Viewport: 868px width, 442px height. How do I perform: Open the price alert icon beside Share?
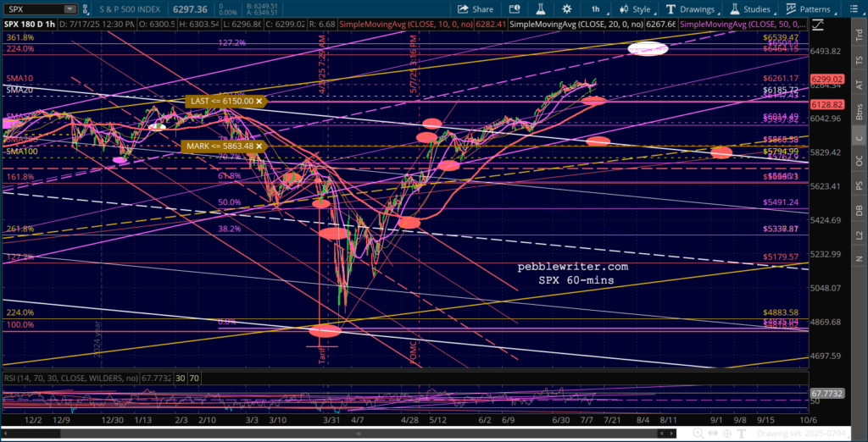[515, 8]
